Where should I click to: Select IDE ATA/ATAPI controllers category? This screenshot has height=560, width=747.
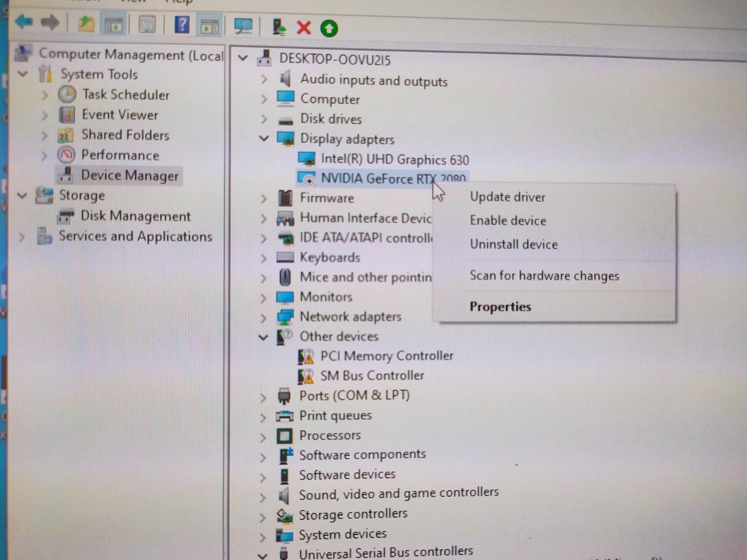coord(366,238)
